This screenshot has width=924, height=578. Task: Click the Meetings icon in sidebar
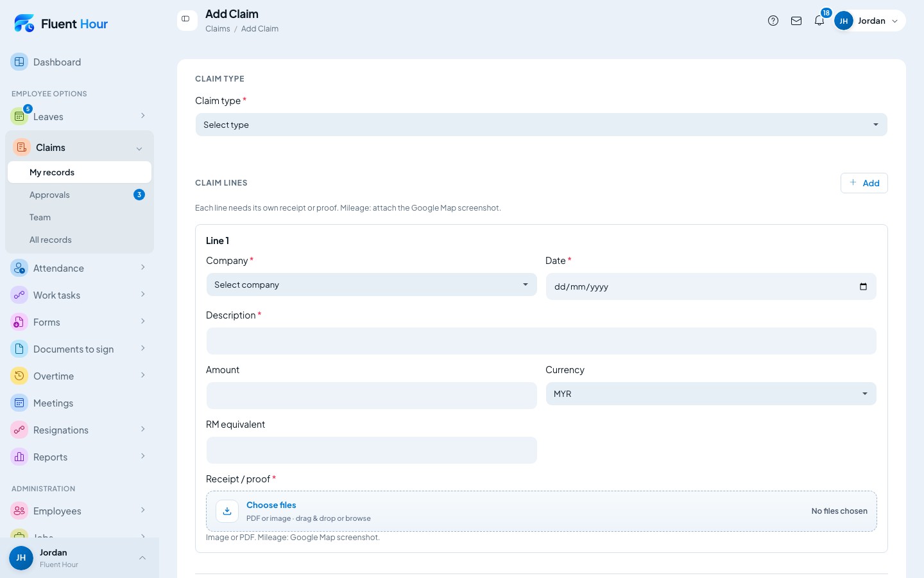pyautogui.click(x=19, y=403)
